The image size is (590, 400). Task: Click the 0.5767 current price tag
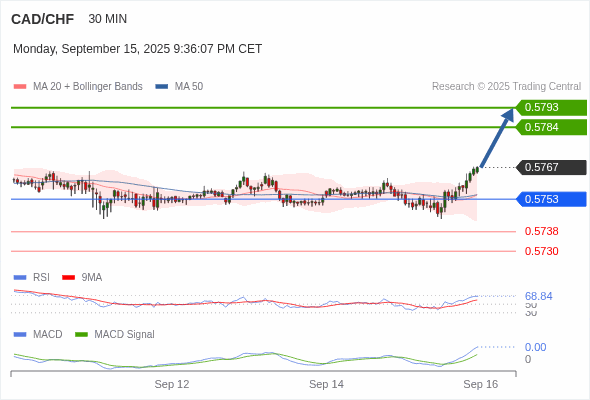coord(551,167)
